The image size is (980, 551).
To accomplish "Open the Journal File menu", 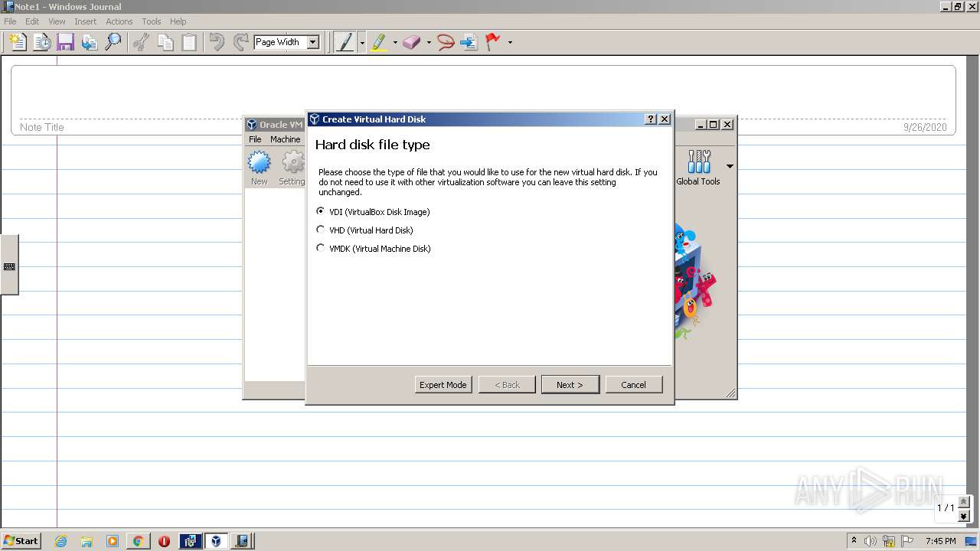I will click(10, 21).
